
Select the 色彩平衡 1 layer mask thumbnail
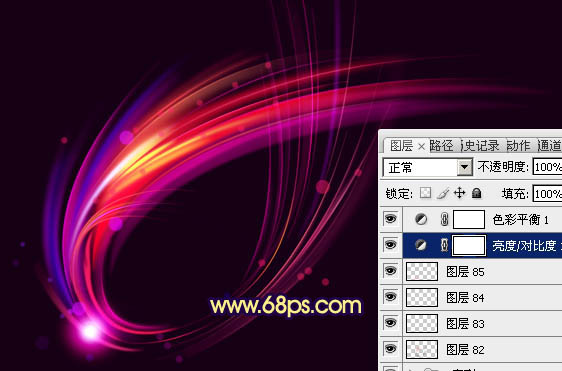(469, 219)
